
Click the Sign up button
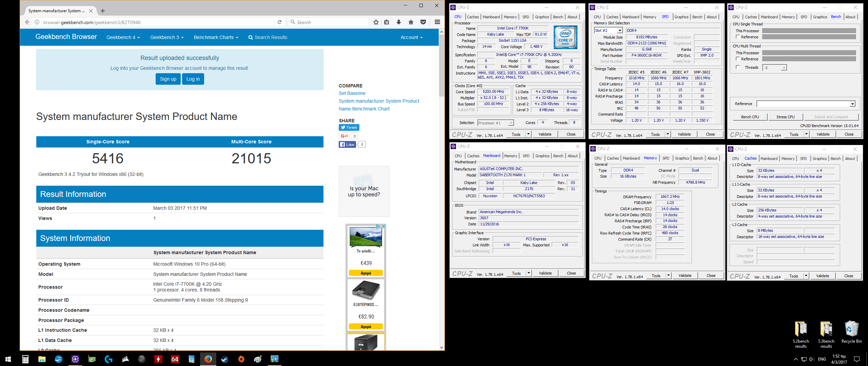coord(168,79)
